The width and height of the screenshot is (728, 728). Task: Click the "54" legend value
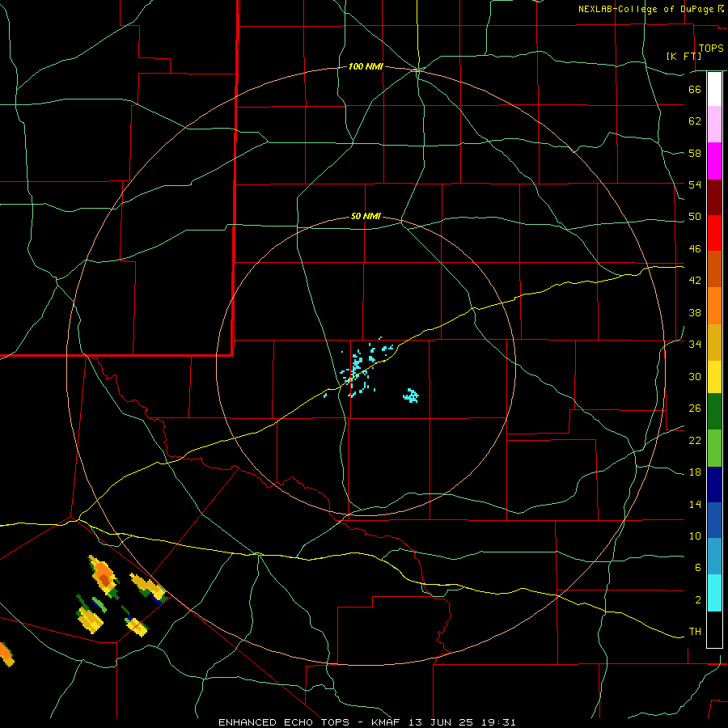click(695, 184)
